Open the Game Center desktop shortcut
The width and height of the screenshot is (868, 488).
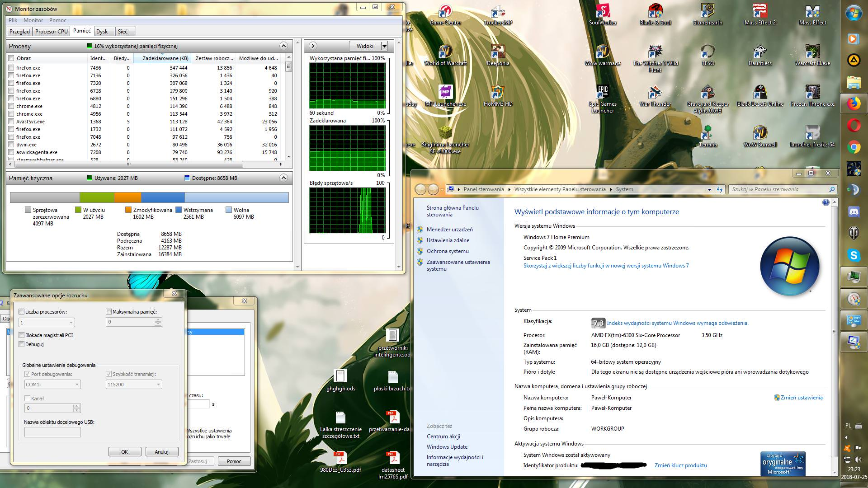(445, 14)
